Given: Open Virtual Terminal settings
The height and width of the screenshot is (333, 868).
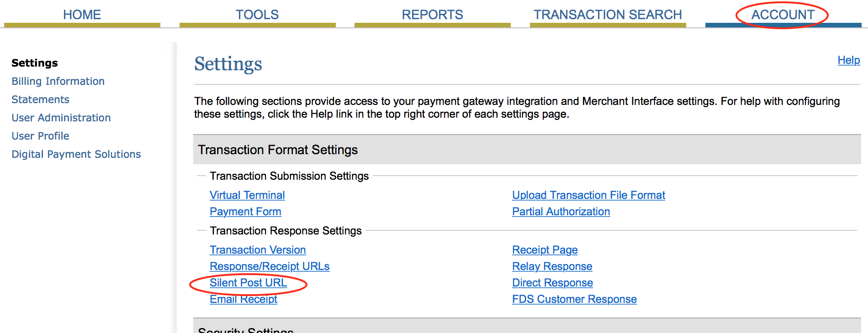Looking at the screenshot, I should [x=247, y=195].
